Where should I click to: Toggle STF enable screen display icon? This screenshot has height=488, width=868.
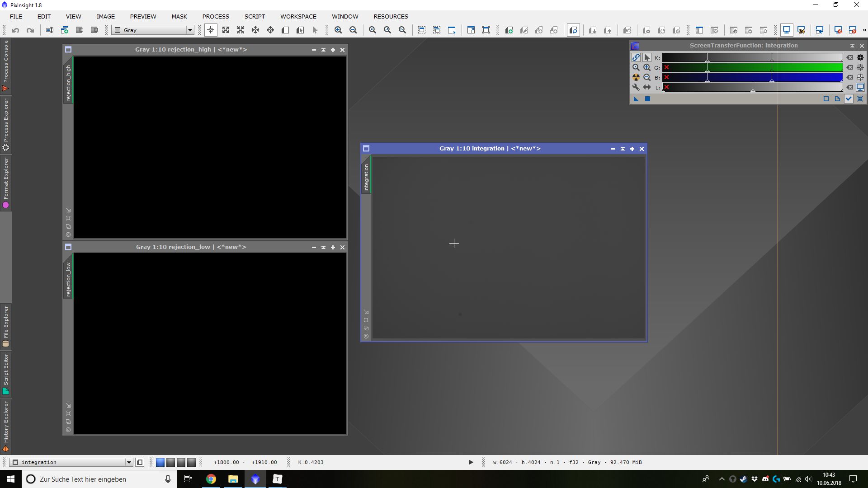coord(860,87)
